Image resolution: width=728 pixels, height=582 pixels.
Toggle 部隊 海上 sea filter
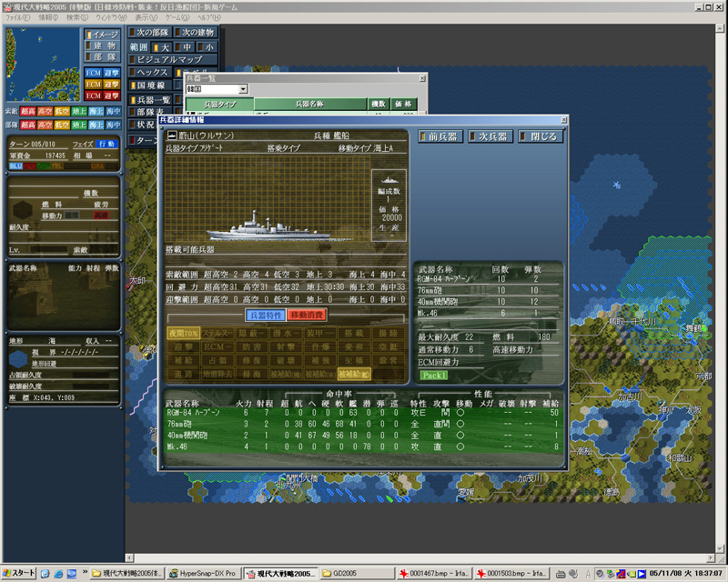pyautogui.click(x=96, y=125)
